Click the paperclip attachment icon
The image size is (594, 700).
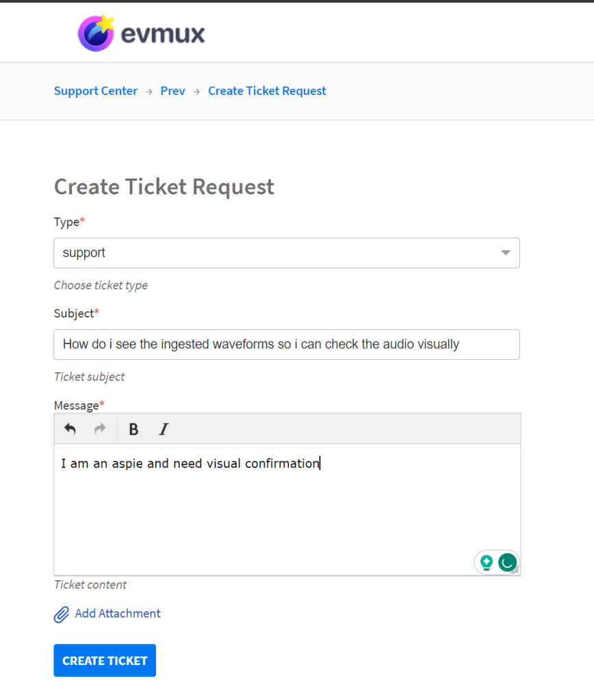[61, 614]
